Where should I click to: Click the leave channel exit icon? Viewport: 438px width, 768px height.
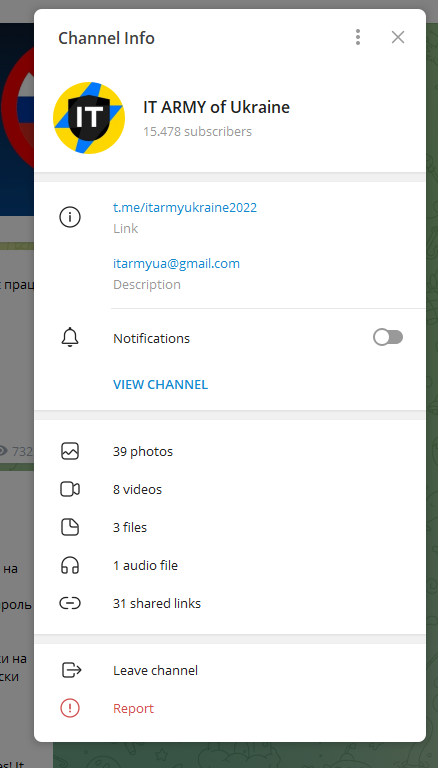pos(71,670)
